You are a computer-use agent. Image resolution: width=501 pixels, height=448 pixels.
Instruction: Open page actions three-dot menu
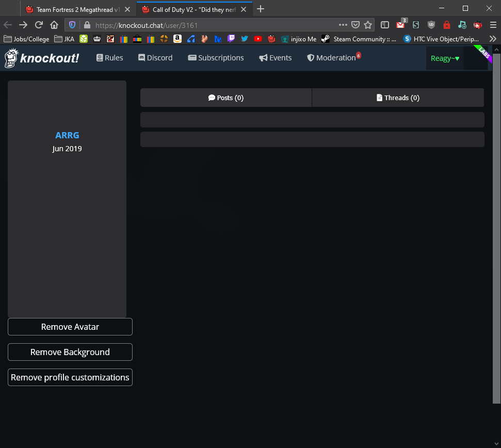(x=343, y=25)
